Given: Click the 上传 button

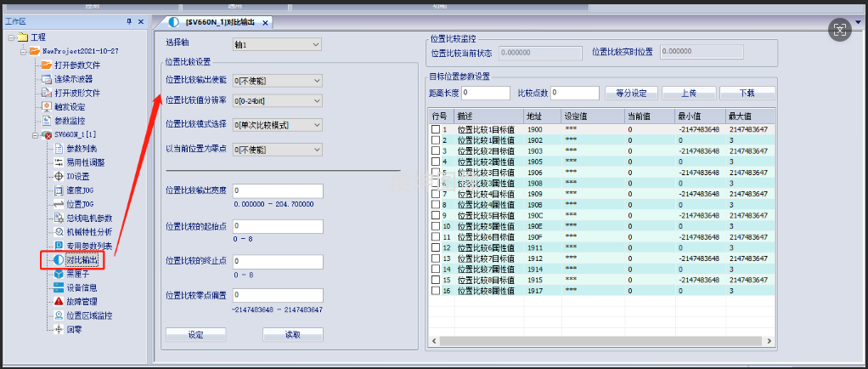Looking at the screenshot, I should coord(689,93).
